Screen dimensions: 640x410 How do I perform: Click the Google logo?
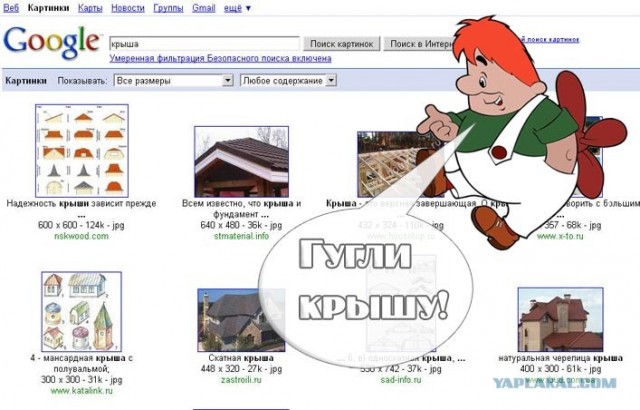(52, 42)
